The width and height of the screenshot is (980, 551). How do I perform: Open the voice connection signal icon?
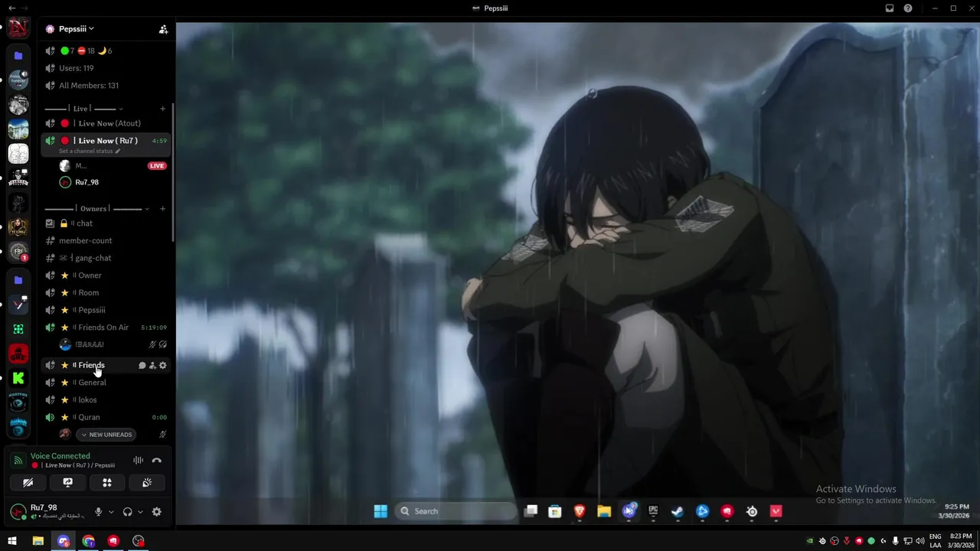coord(18,461)
